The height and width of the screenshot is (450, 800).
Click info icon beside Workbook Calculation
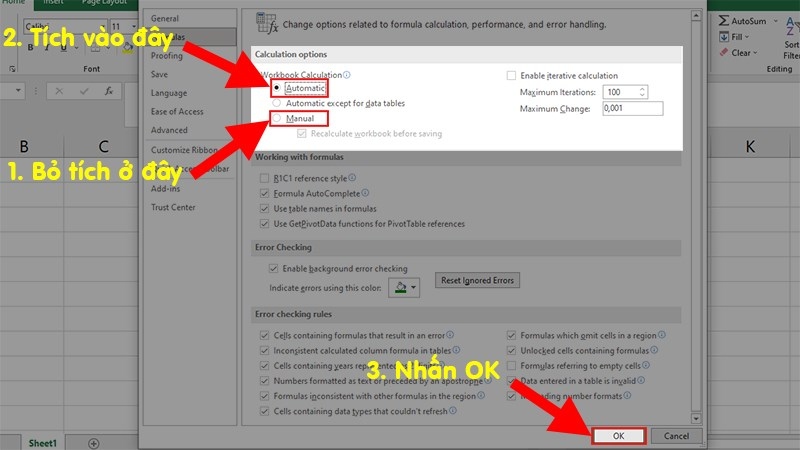[x=347, y=75]
